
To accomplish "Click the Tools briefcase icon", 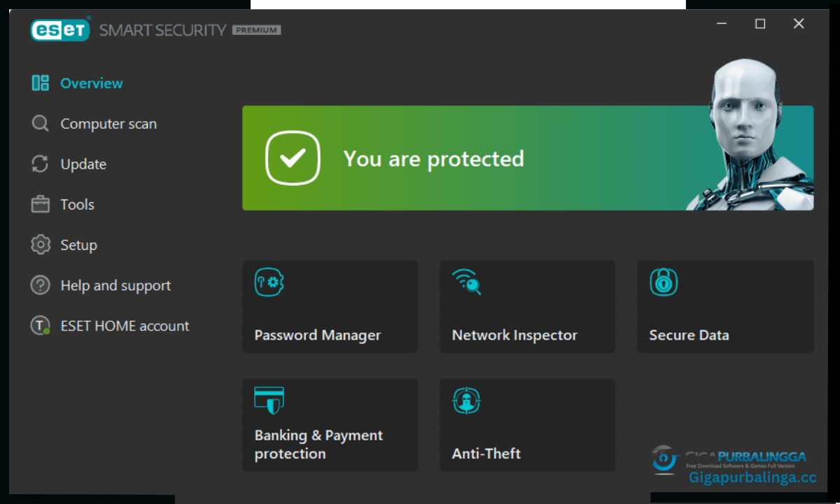I will [40, 204].
